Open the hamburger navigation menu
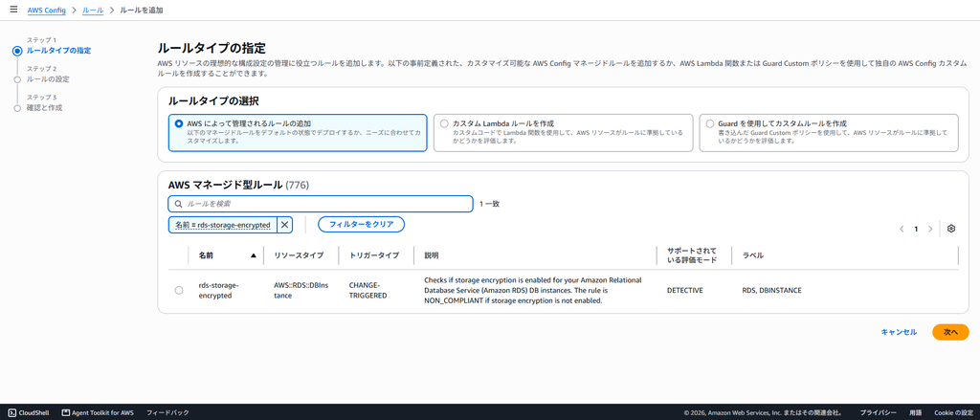Viewport: 980px width, 420px height. click(x=13, y=11)
